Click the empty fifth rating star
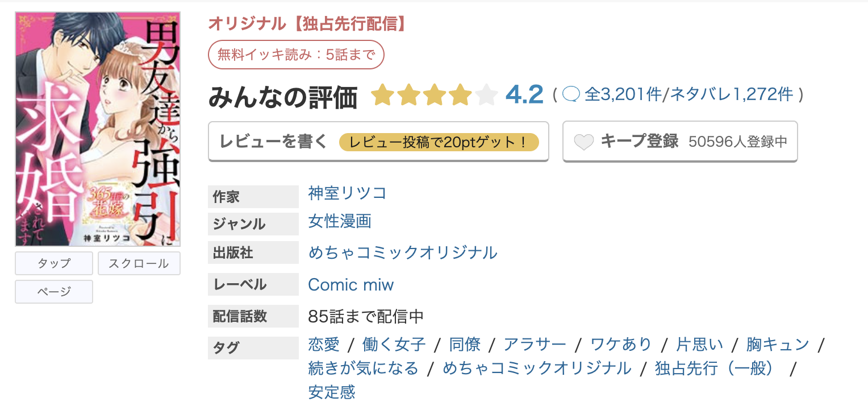This screenshot has height=414, width=868. (x=486, y=95)
